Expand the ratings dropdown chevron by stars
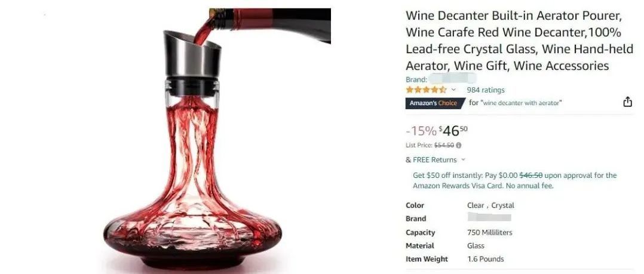The height and width of the screenshot is (274, 644). click(x=453, y=90)
